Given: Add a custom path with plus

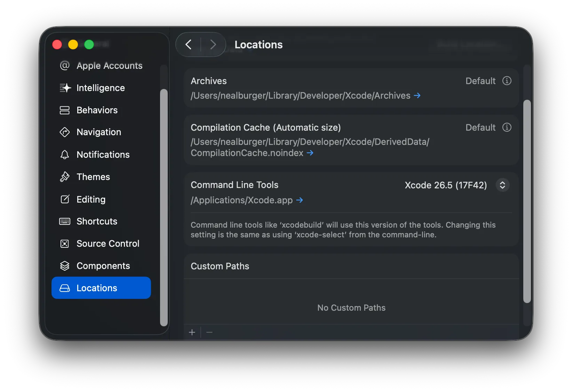Looking at the screenshot, I should (192, 332).
